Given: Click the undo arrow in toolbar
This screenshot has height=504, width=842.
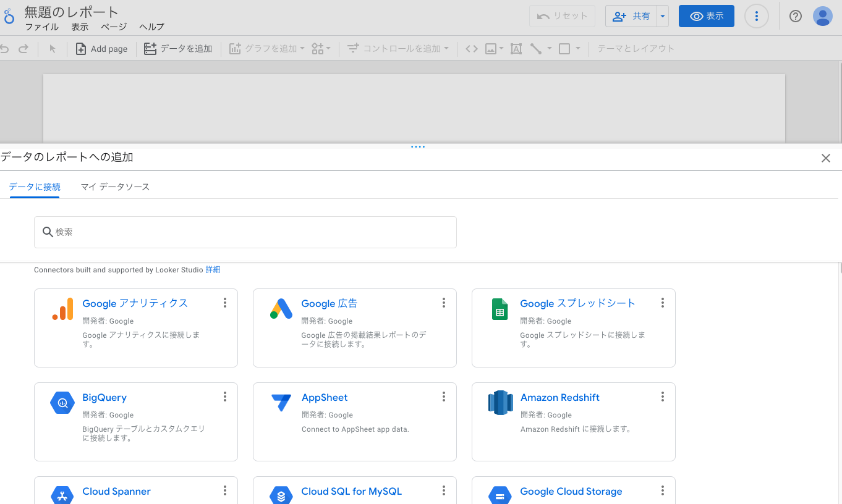Looking at the screenshot, I should (x=4, y=49).
